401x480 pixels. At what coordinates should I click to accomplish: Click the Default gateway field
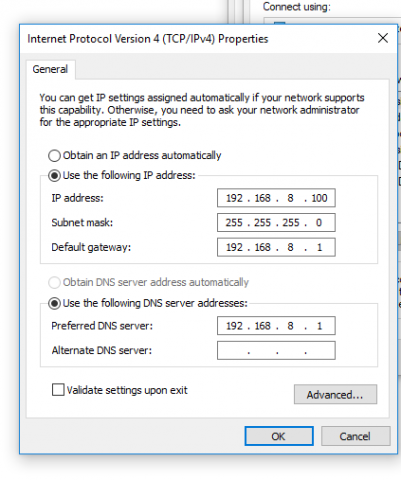(276, 247)
